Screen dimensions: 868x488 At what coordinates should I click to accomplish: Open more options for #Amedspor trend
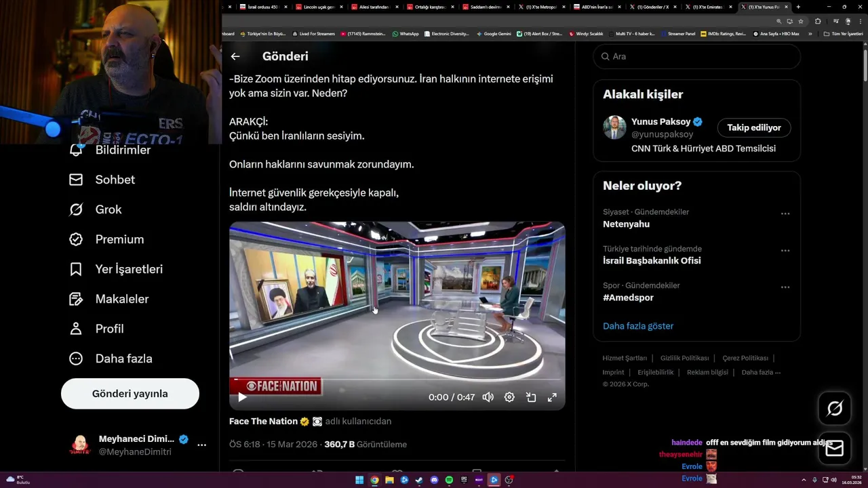pos(785,287)
